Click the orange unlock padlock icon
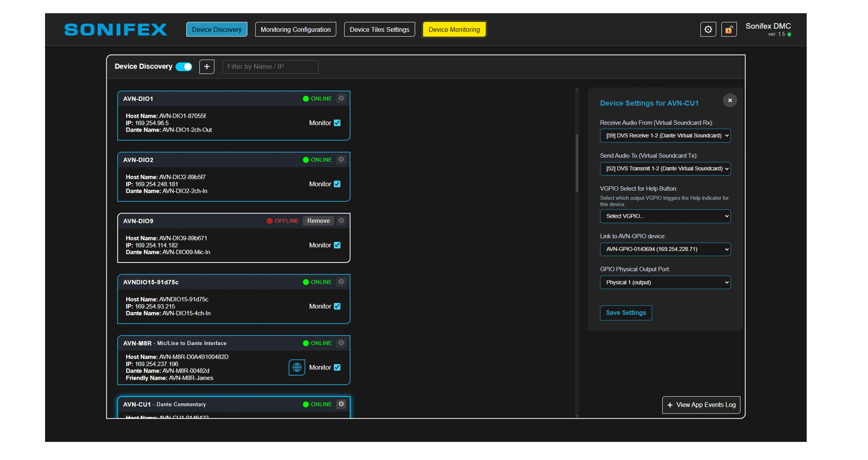 729,29
